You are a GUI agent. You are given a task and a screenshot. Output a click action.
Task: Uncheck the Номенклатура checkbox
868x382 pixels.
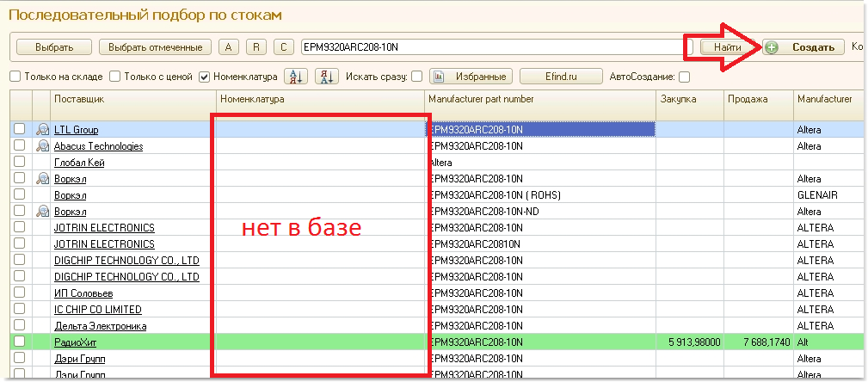[205, 77]
